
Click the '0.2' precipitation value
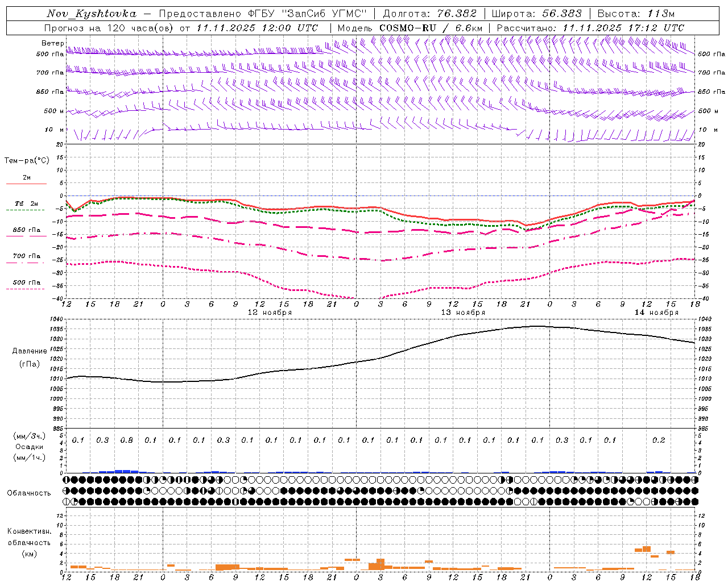click(659, 440)
